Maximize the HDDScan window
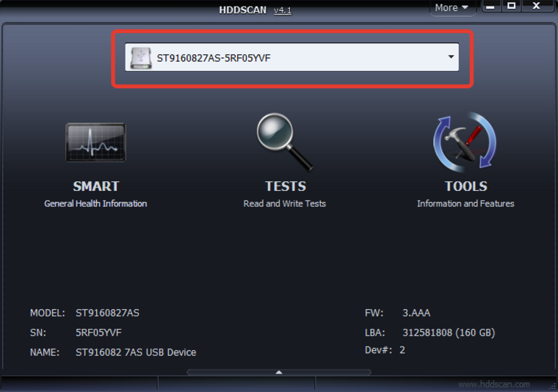Screen dimensions: 558x392 [x=512, y=6]
